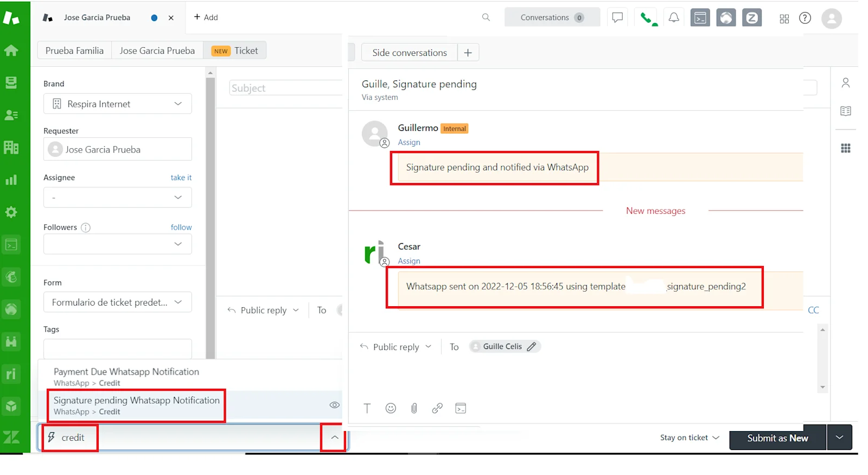Open Reporting bar chart icon
The width and height of the screenshot is (868, 475).
pyautogui.click(x=11, y=180)
